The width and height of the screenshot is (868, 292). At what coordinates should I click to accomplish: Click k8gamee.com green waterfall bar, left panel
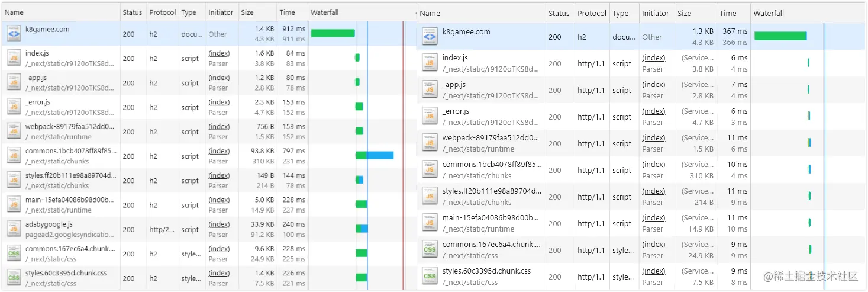pos(333,33)
